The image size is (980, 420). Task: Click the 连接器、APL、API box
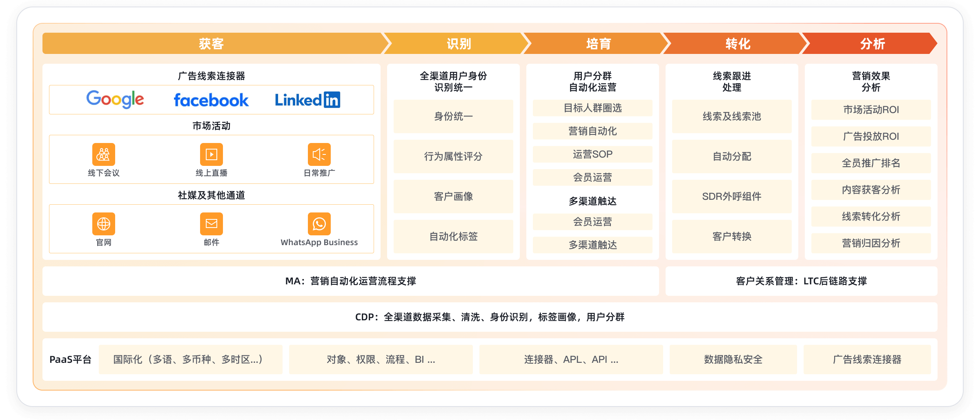coord(571,360)
